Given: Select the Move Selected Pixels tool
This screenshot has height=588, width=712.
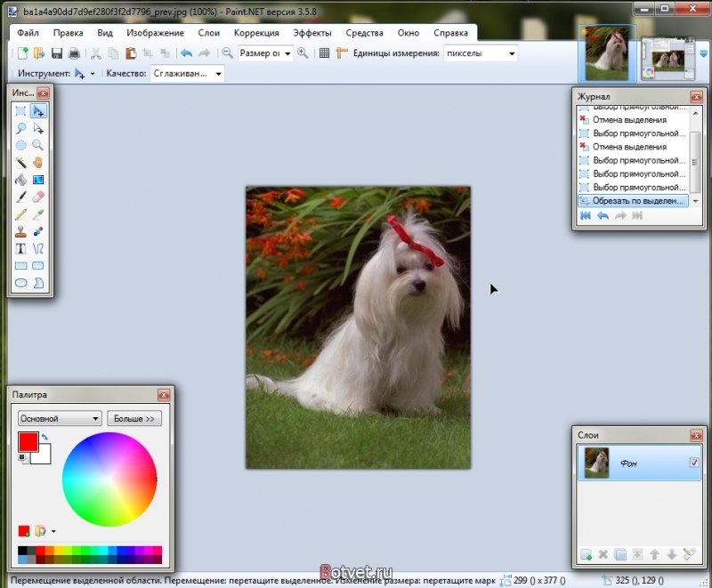Looking at the screenshot, I should pos(38,110).
